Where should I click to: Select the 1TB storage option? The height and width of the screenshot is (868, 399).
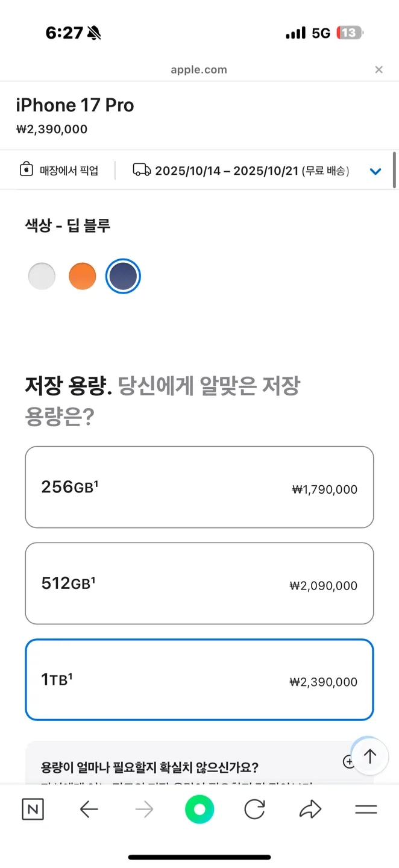coord(199,680)
